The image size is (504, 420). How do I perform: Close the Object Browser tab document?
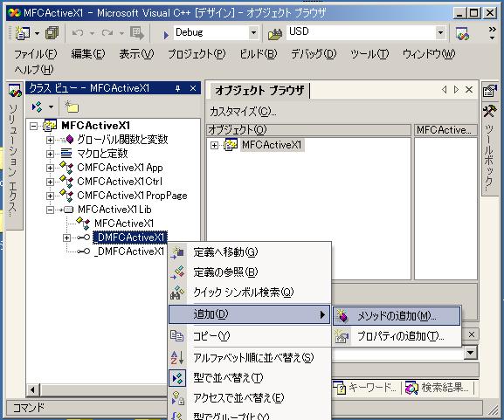tap(469, 89)
